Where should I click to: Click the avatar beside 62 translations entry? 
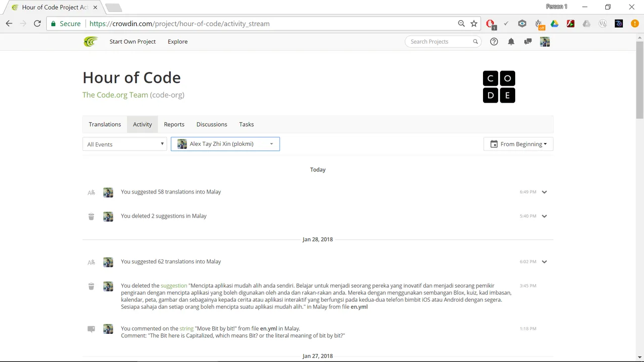pos(108,262)
